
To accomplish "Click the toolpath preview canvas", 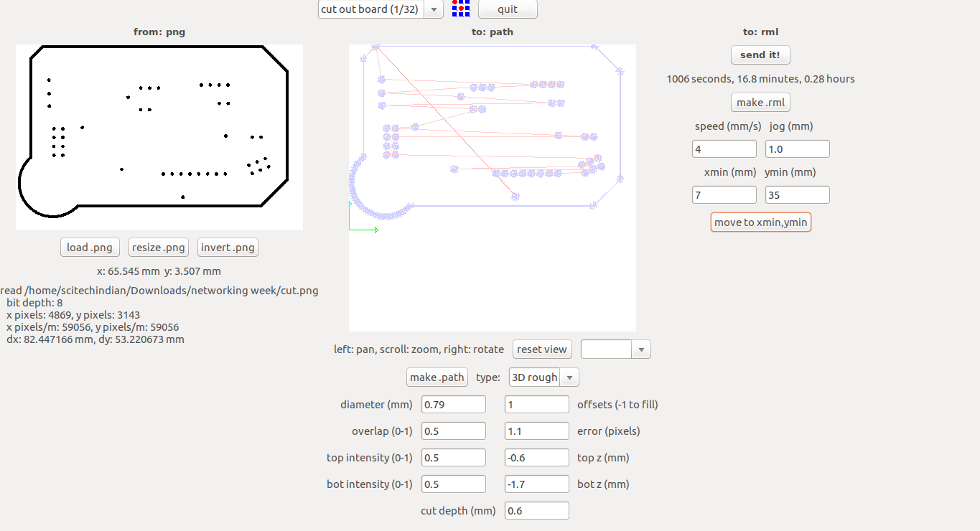I will pos(492,273).
